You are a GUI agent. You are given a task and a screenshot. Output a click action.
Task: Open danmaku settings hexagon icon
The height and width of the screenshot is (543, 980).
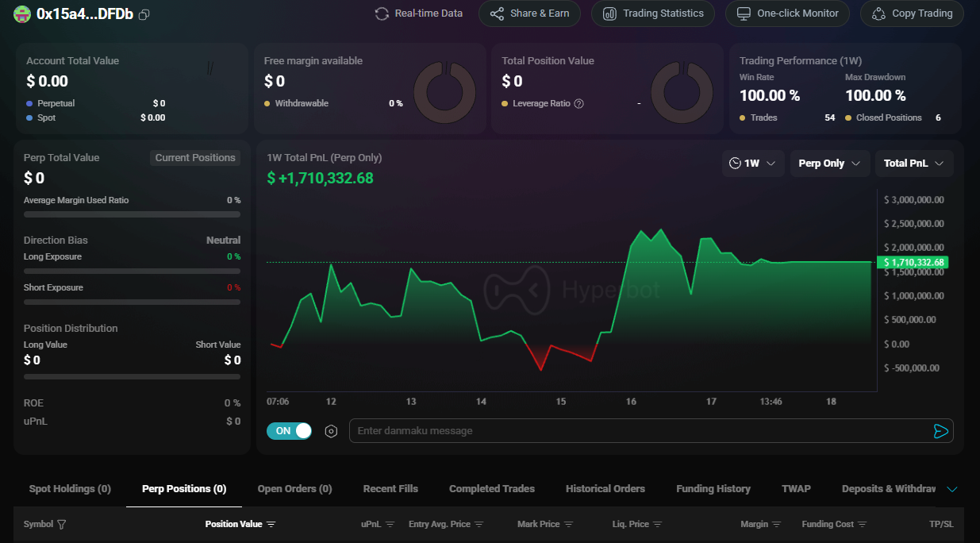pyautogui.click(x=332, y=431)
